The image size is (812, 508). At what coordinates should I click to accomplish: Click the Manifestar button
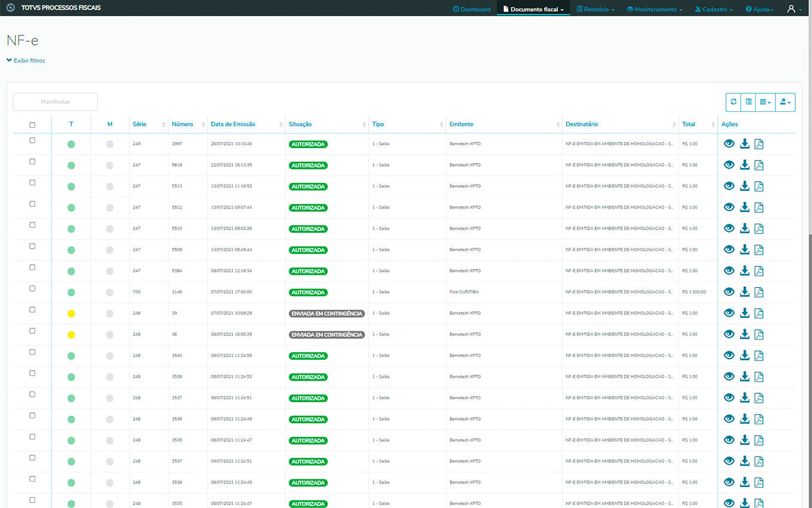(56, 102)
